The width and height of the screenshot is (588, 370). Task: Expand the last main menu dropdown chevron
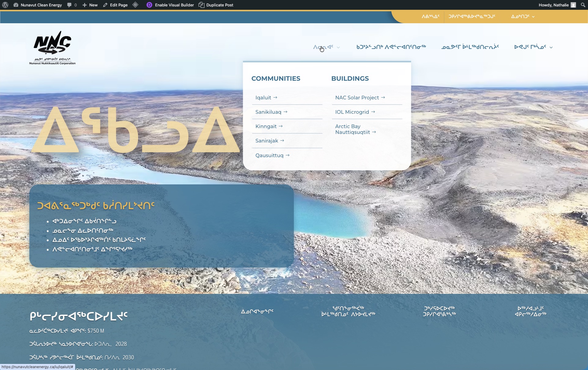click(551, 47)
